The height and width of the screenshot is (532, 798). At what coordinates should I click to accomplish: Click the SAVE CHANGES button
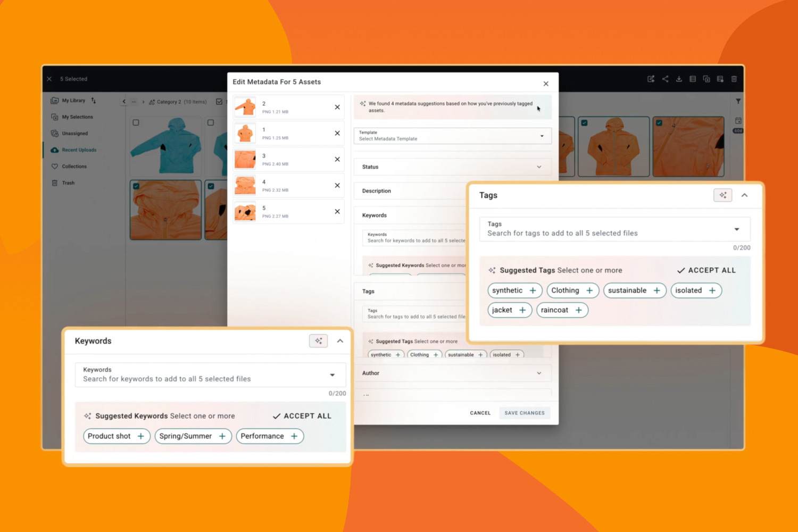click(525, 413)
